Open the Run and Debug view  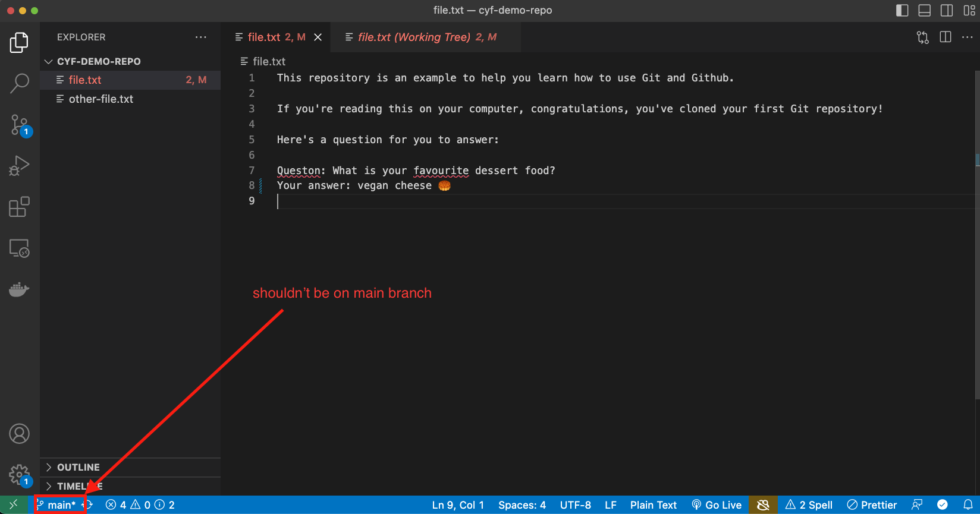tap(20, 166)
